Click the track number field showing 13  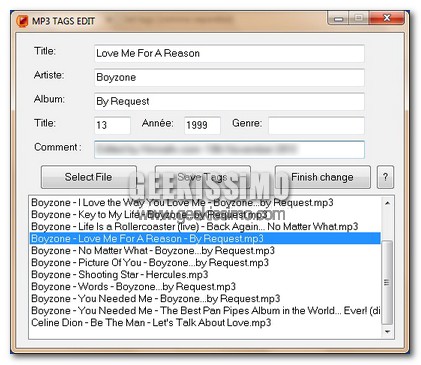tap(112, 125)
